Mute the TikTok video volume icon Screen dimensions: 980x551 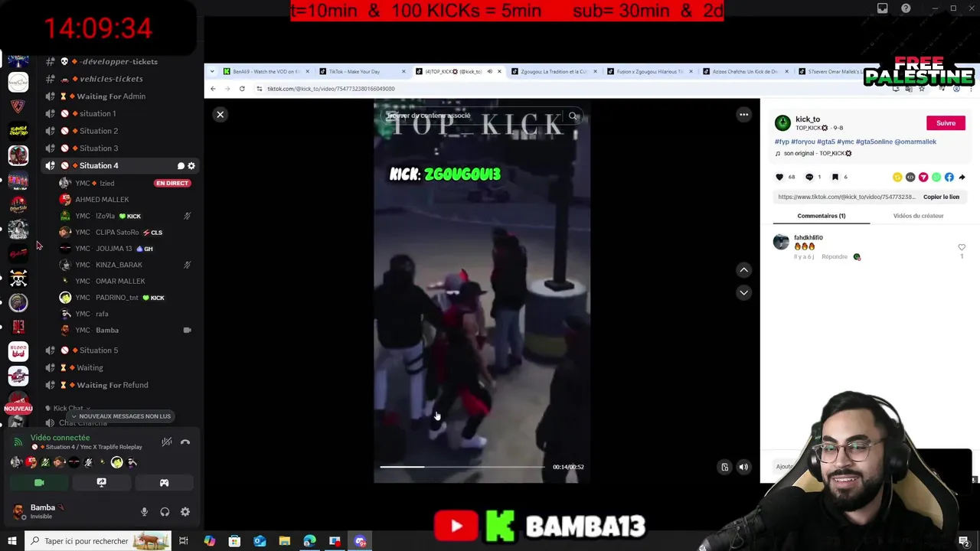click(x=743, y=467)
